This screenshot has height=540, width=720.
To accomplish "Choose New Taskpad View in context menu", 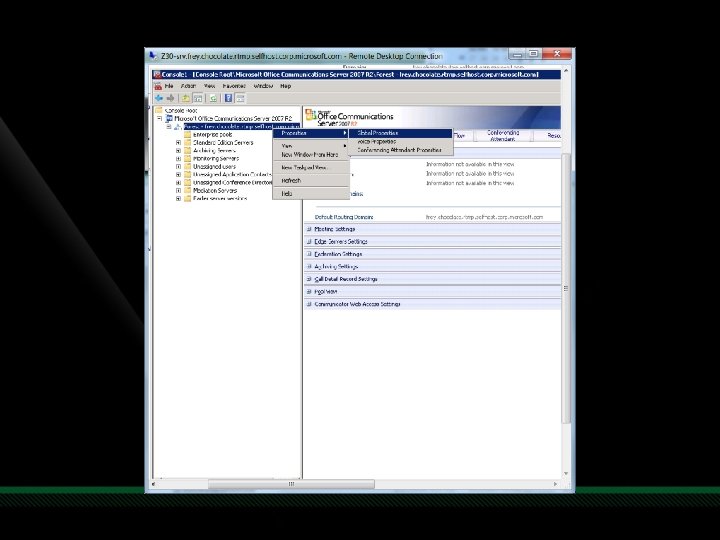I will [311, 168].
